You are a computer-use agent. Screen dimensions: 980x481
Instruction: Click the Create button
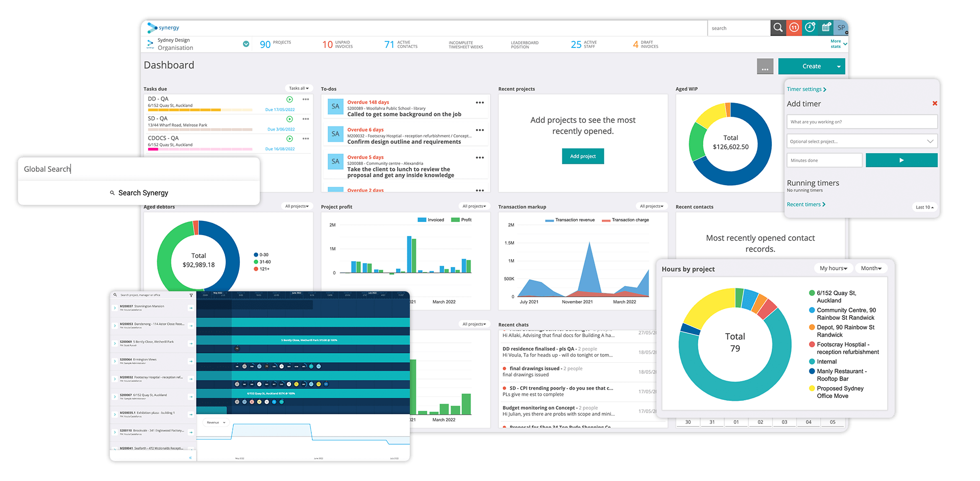[x=812, y=66]
